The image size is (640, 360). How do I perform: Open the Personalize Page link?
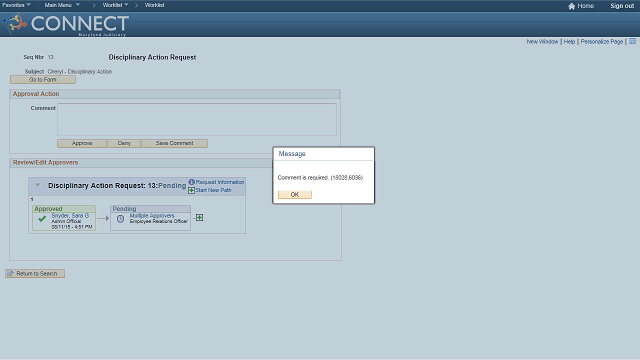602,42
